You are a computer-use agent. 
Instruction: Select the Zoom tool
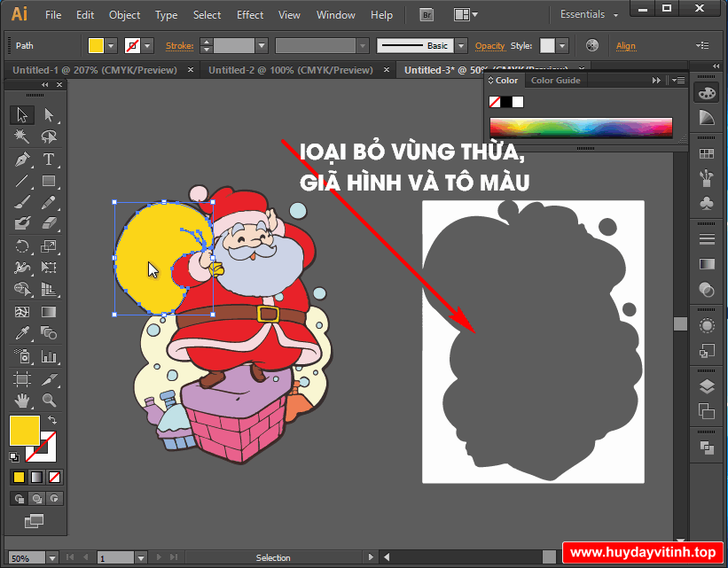(49, 400)
